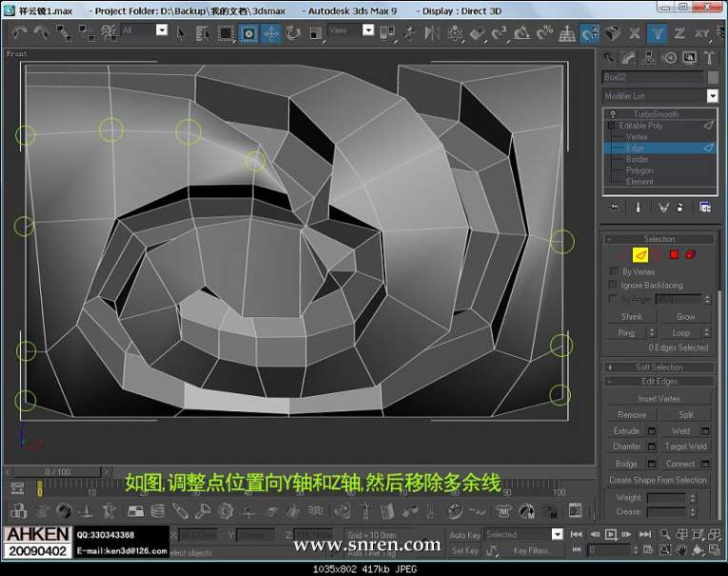Click Use Pivot Point Center icon
Viewport: 728px width, 576px height.
(386, 33)
